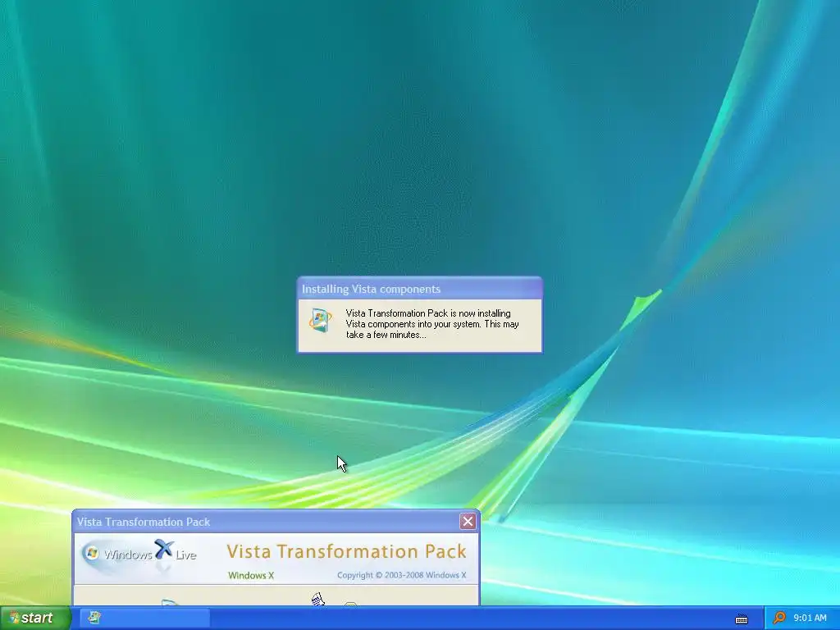
Task: Click the Installing Vista components title bar
Action: (419, 289)
